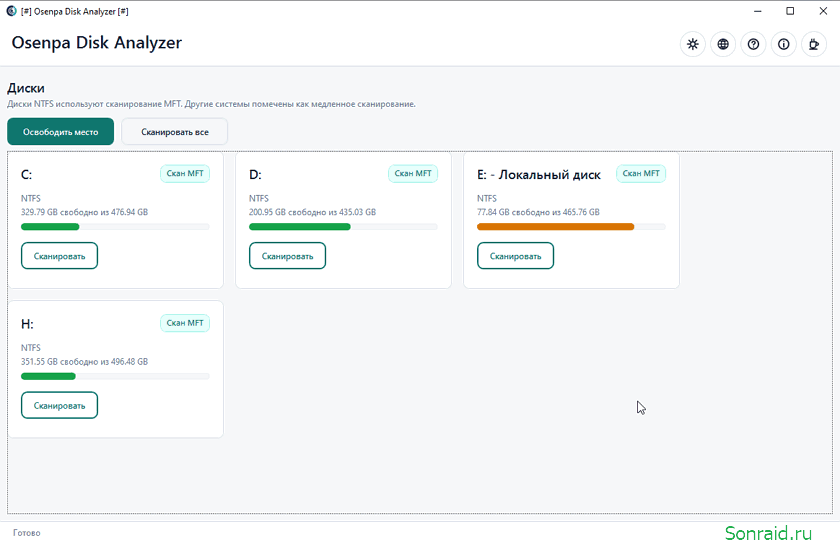Click the Osenpa app icon in the title bar
The width and height of the screenshot is (840, 543).
click(11, 11)
